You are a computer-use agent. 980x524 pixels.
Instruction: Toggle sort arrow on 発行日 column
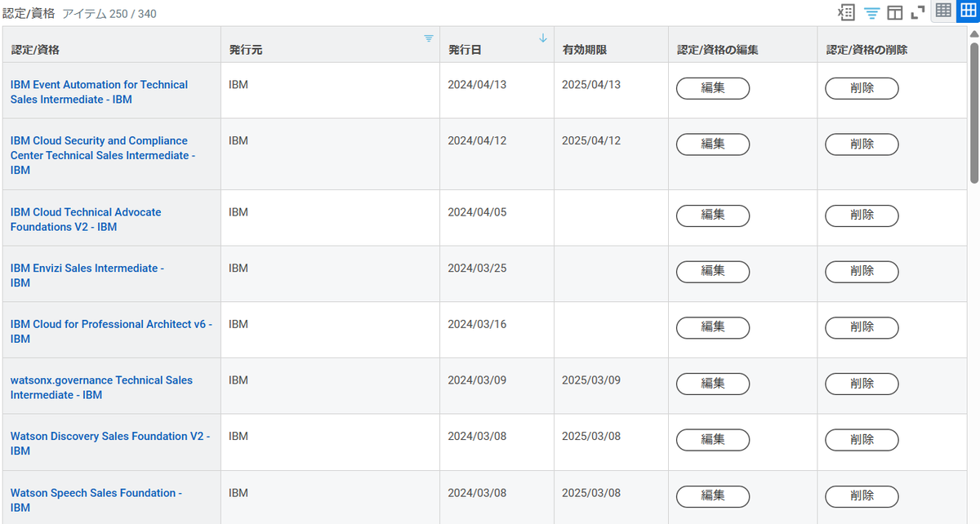(x=543, y=38)
